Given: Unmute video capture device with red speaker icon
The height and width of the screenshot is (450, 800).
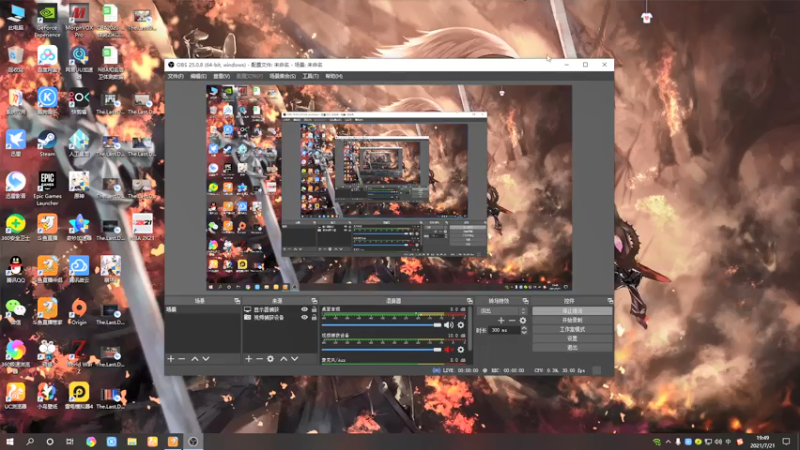Looking at the screenshot, I should [448, 350].
